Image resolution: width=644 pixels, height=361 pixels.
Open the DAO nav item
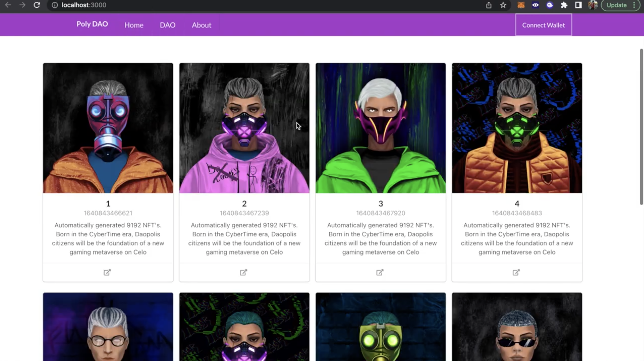coord(168,25)
